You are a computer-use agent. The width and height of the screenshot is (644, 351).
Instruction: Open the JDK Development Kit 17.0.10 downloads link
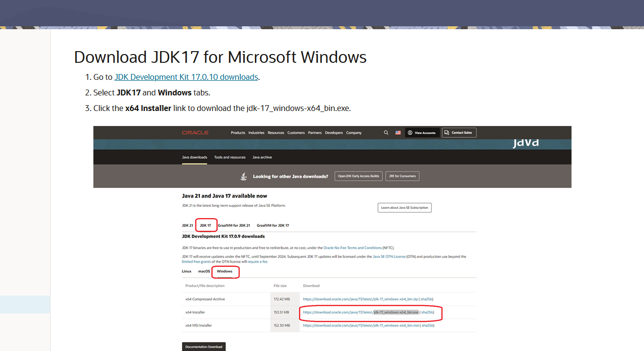point(186,77)
